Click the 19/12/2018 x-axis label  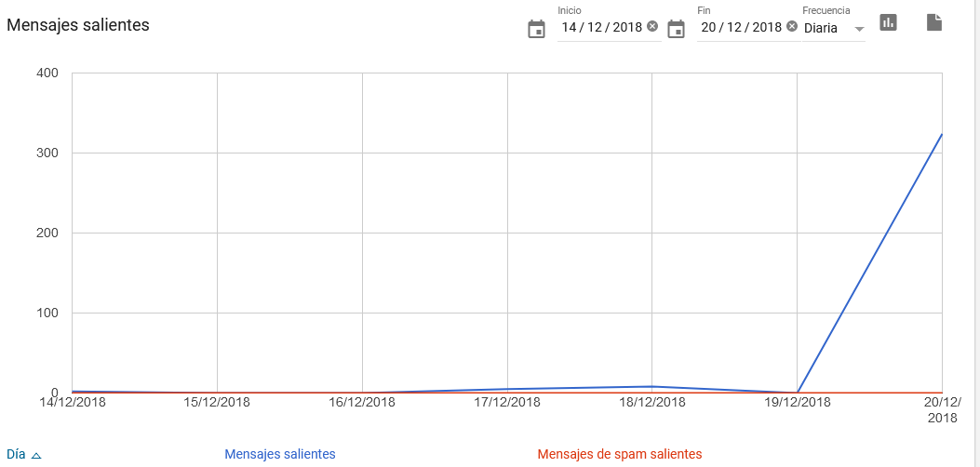[798, 403]
